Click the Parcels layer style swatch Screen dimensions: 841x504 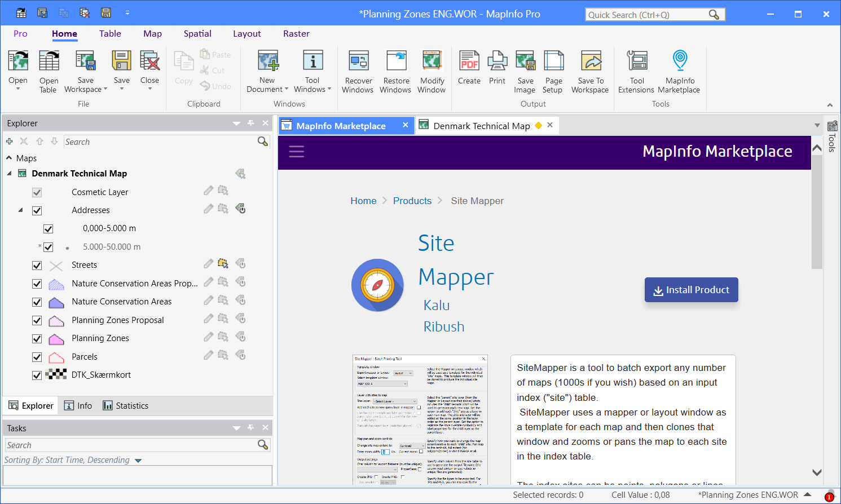coord(56,357)
